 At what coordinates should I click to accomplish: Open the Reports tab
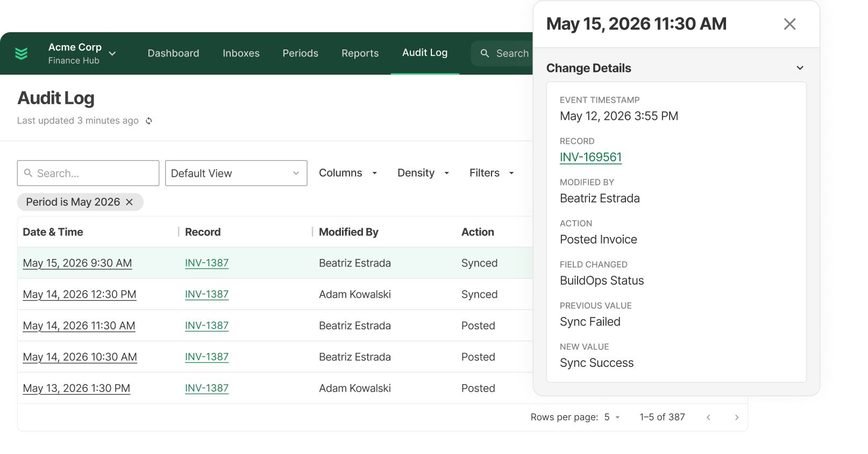(360, 53)
